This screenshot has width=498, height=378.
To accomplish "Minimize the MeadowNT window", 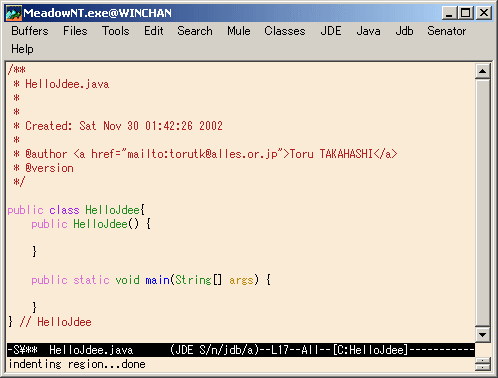I will [x=449, y=13].
